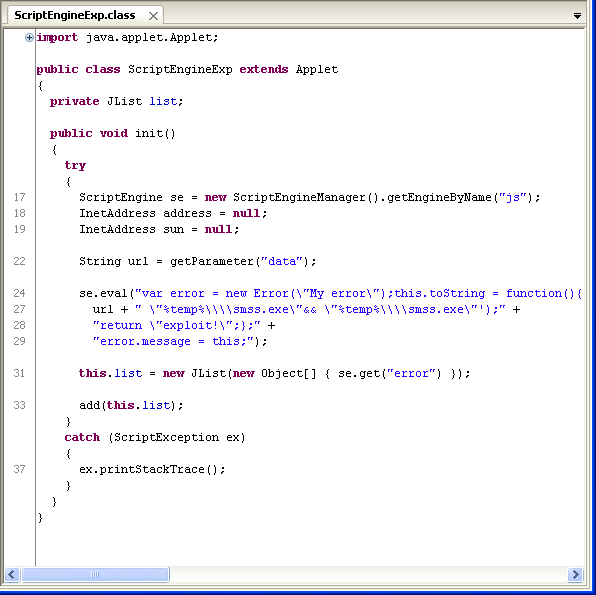Click line number 37 in the gutter
596x595 pixels.
click(19, 469)
